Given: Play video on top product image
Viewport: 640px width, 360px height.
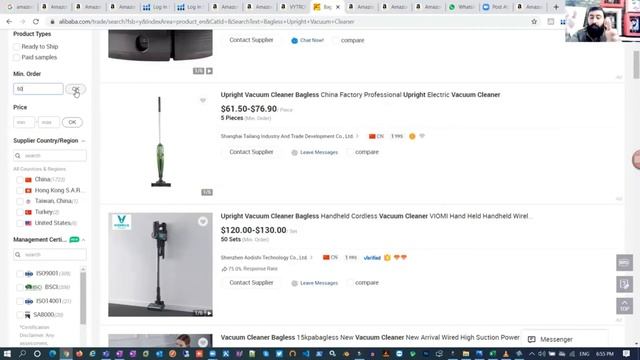Looking at the screenshot, I should pyautogui.click(x=209, y=71).
